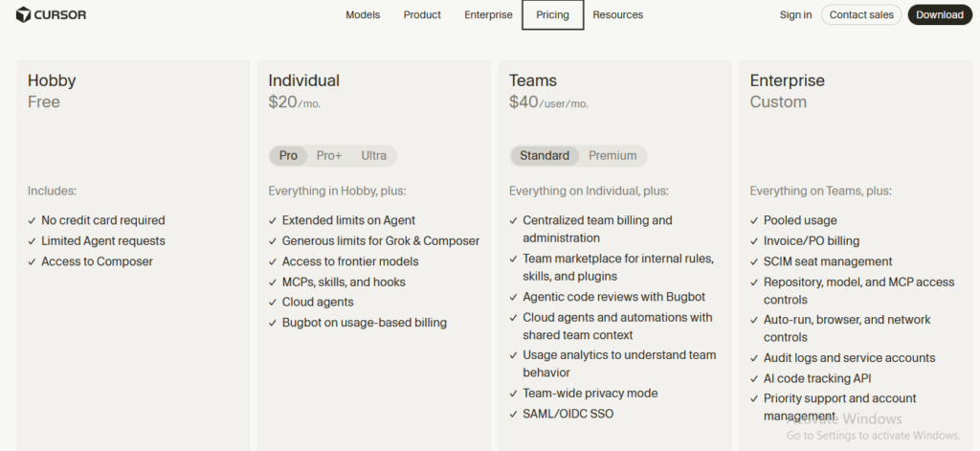Click 'Audit logs and service accounts'
Viewport: 980px width, 451px height.
(x=850, y=358)
